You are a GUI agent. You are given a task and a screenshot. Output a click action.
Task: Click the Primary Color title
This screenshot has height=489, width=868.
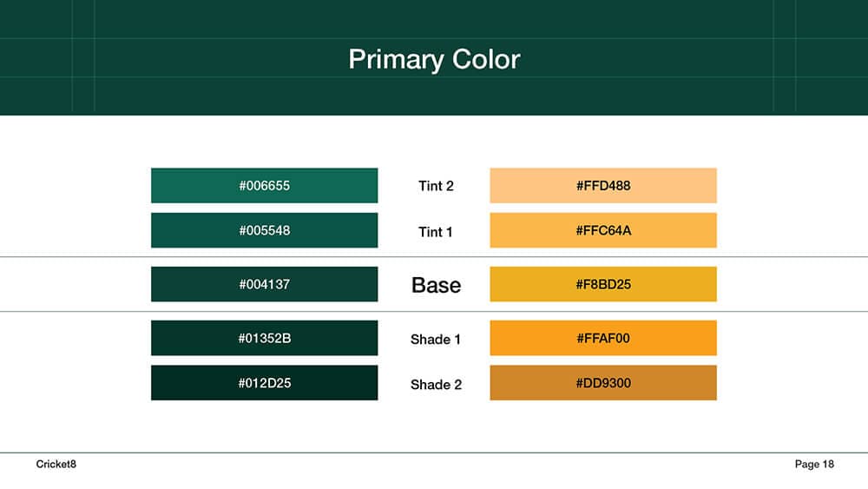(434, 60)
